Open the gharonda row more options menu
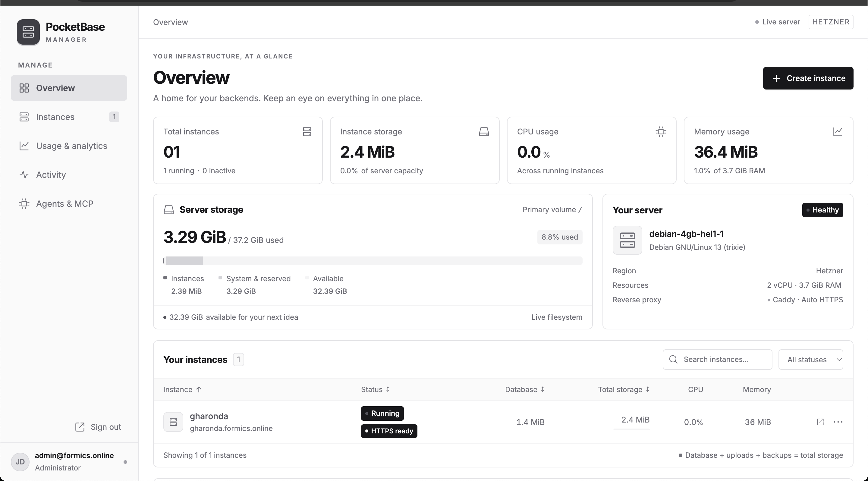 coord(838,422)
